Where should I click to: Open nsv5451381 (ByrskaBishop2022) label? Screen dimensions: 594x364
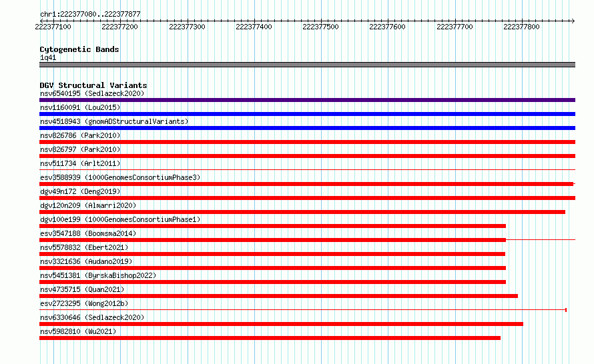pos(98,275)
